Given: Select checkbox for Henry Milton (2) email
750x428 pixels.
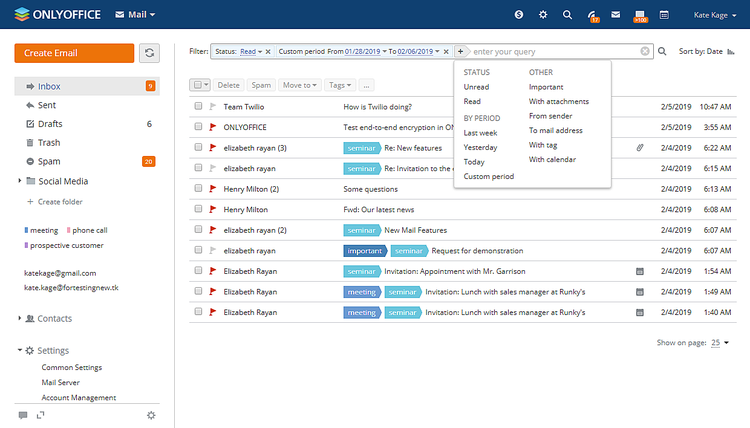Looking at the screenshot, I should click(x=198, y=188).
